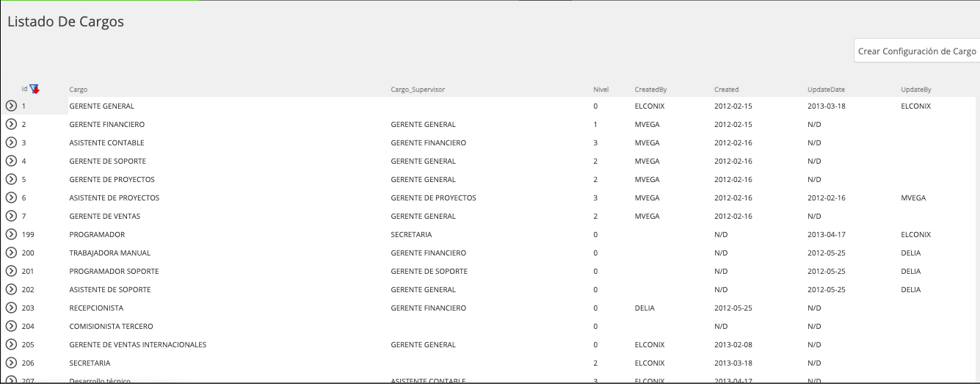Click arrow icon for TRABAJADORA MANUAL
This screenshot has height=384, width=980.
click(11, 253)
